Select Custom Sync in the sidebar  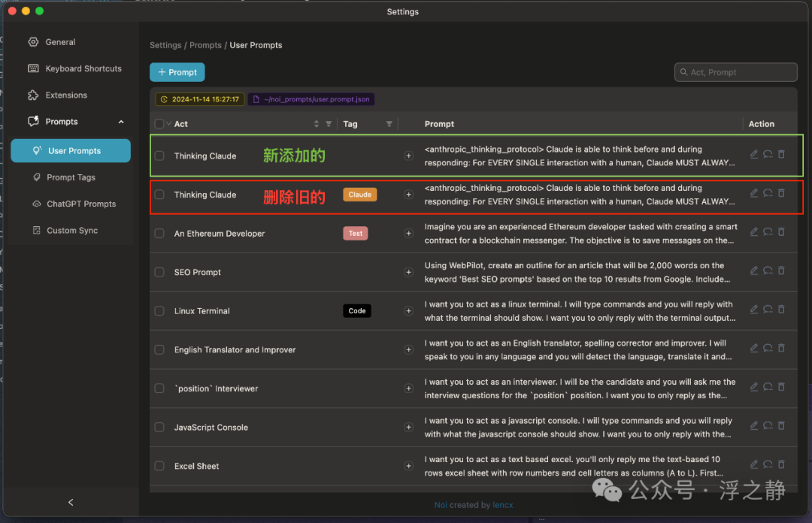tap(71, 231)
